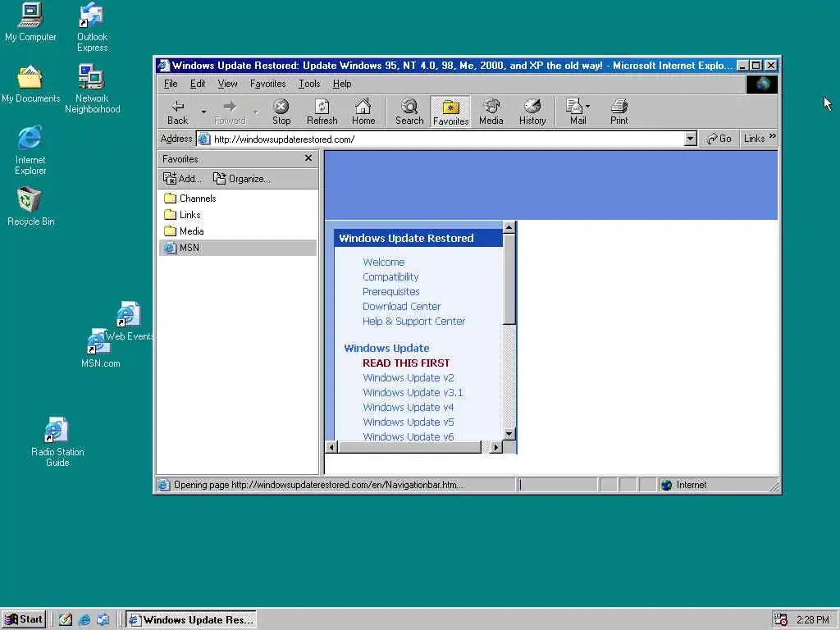Select the Web Events desktop shortcut

click(x=129, y=321)
